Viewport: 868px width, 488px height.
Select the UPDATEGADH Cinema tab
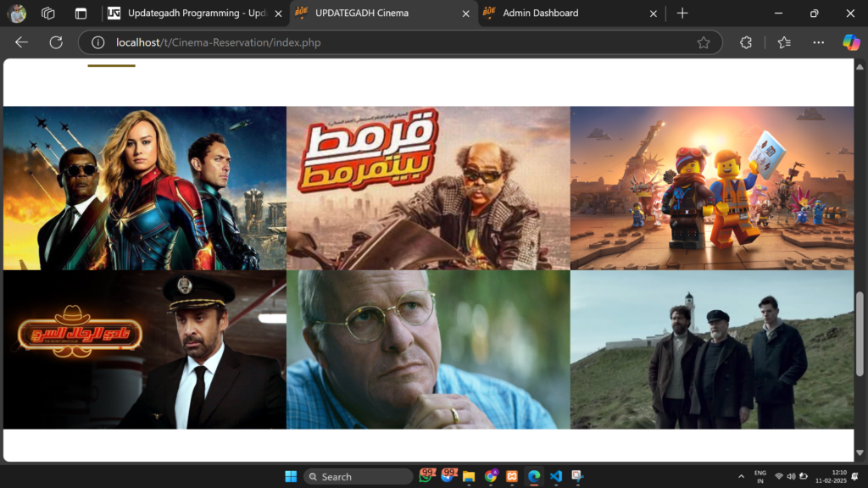click(383, 14)
